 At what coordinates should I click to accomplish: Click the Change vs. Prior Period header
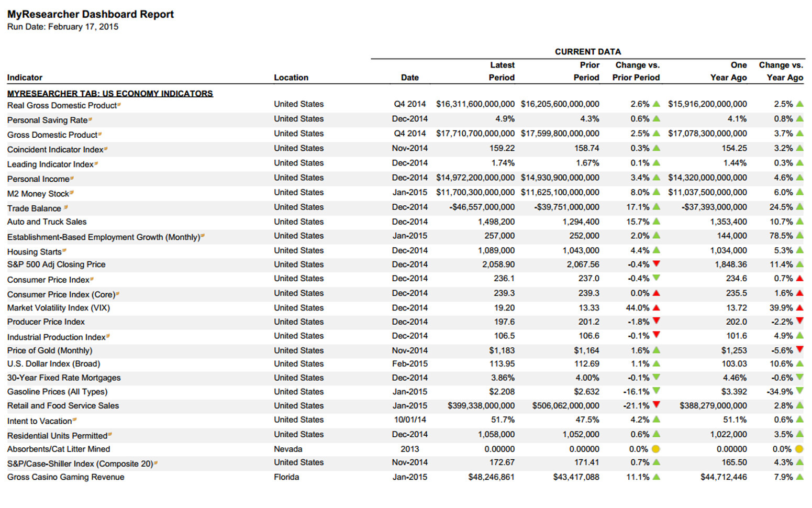point(636,71)
